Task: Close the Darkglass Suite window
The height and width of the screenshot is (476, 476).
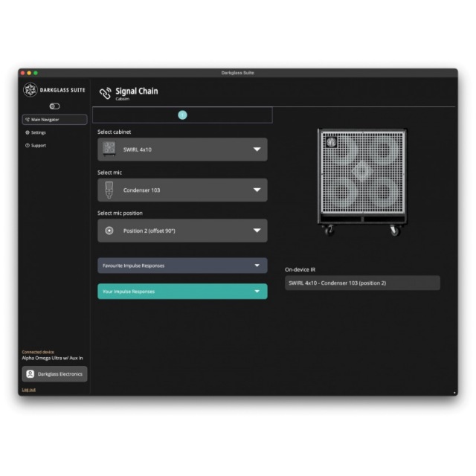Action: click(x=23, y=73)
